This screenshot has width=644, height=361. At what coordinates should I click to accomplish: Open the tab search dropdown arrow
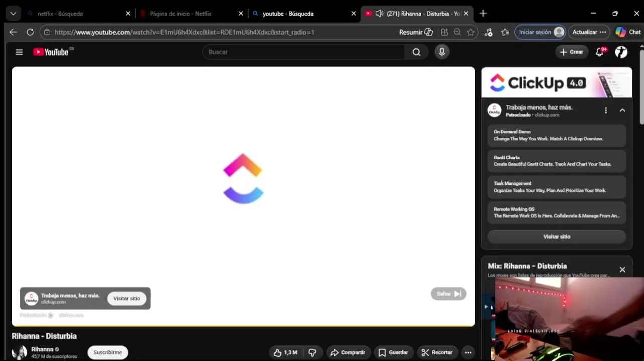tap(13, 14)
